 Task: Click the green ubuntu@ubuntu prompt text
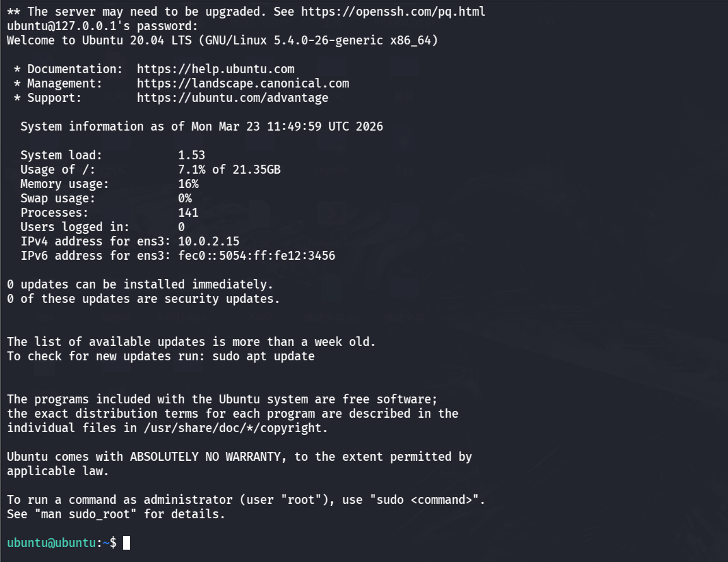(x=51, y=543)
